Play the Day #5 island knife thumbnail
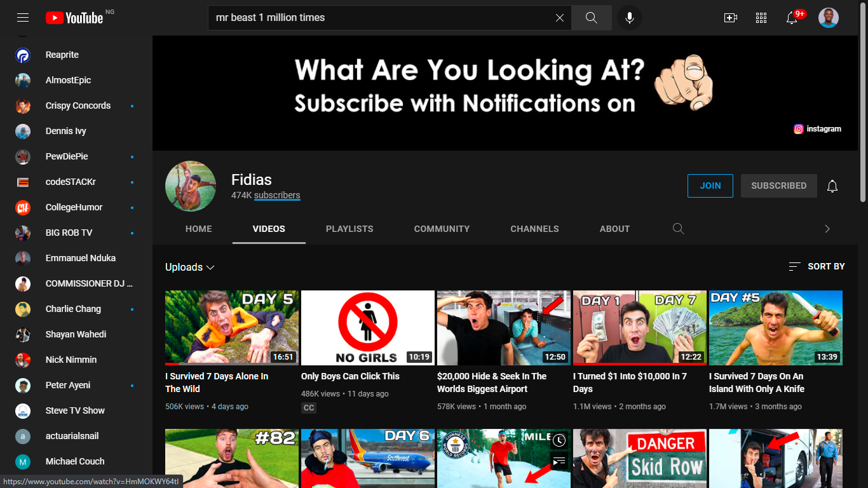This screenshot has width=868, height=488. (x=776, y=328)
